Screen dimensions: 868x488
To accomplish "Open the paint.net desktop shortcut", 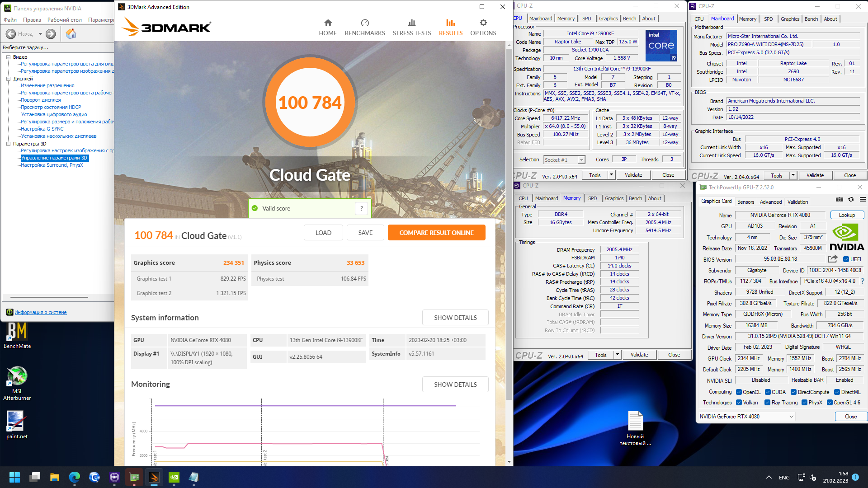I will pyautogui.click(x=17, y=425).
